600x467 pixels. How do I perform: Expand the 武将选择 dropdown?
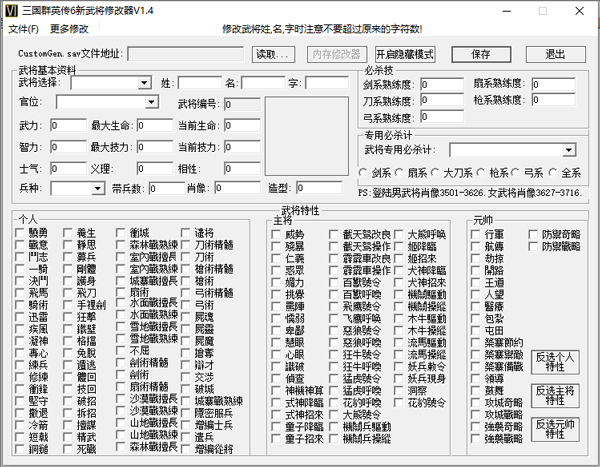(x=144, y=83)
